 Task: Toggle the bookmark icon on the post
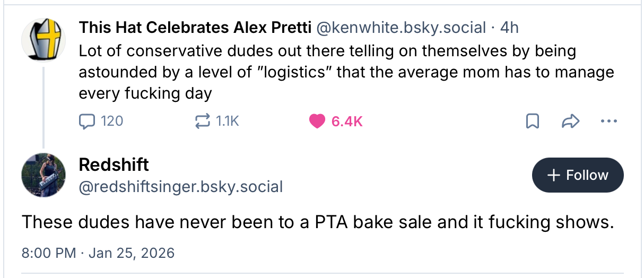(x=532, y=121)
